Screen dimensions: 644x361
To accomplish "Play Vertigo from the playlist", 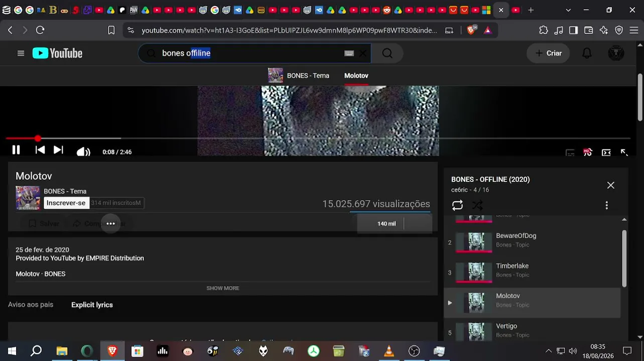I will point(532,331).
